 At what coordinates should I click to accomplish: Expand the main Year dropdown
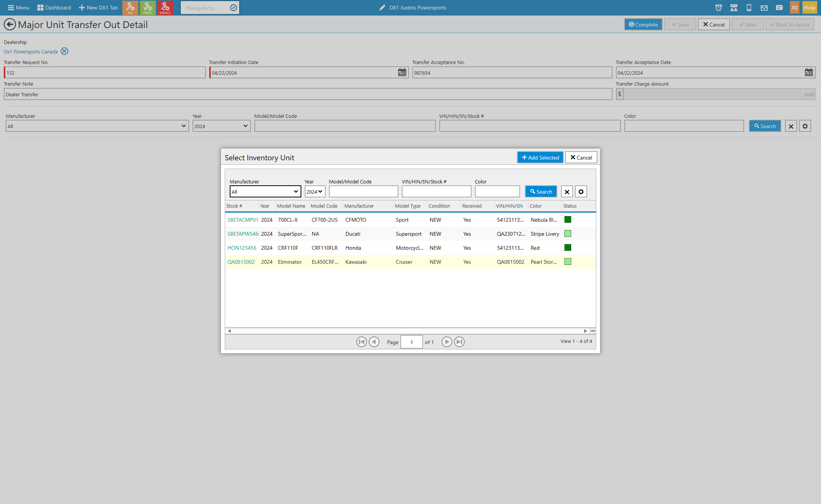point(221,126)
